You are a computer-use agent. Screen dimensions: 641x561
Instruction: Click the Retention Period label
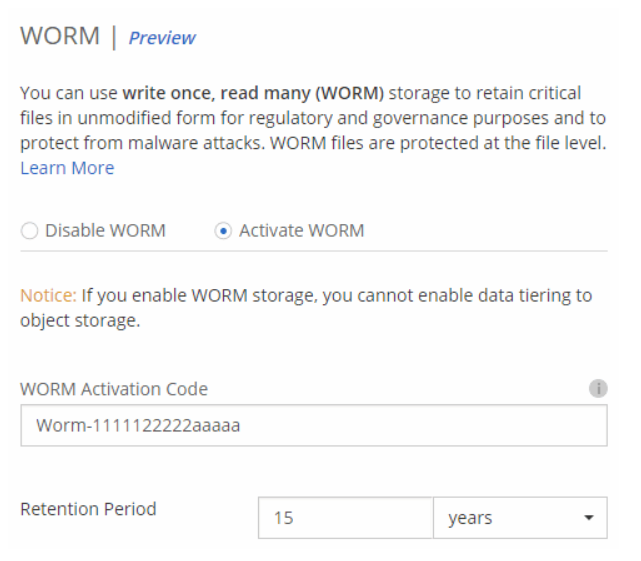coord(88,509)
